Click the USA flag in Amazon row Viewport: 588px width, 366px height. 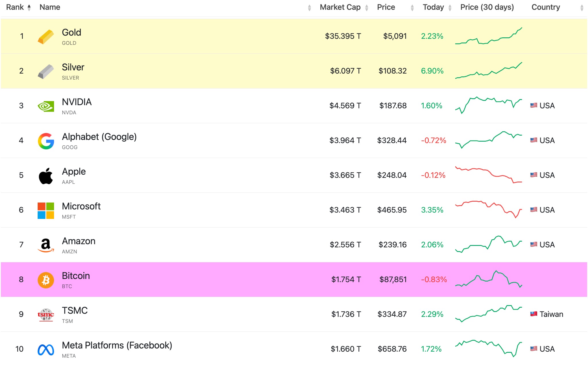click(x=534, y=244)
